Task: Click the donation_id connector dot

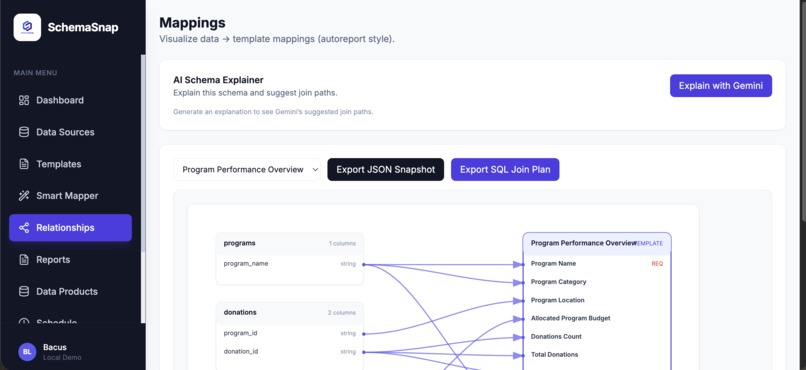Action: 364,353
